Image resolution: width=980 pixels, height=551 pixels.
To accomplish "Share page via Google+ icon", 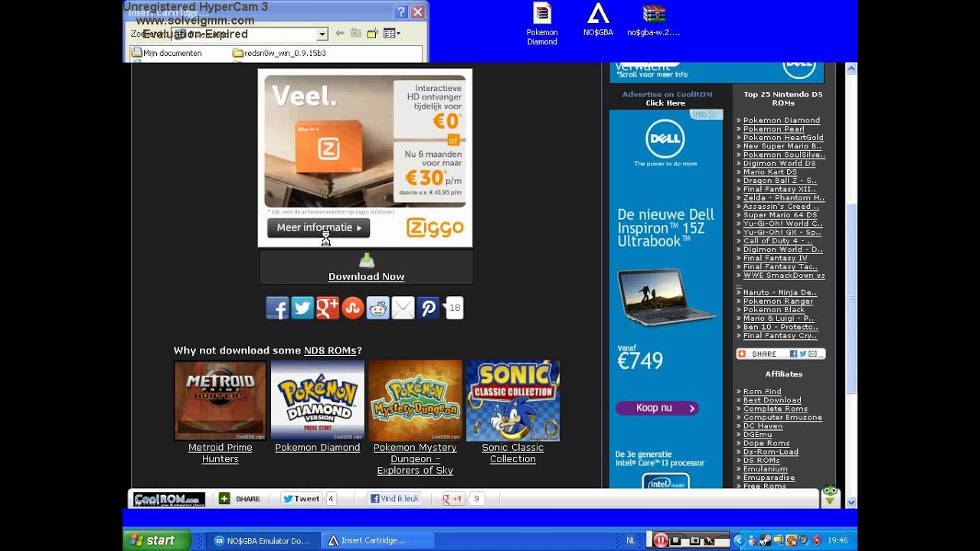I will [x=328, y=308].
